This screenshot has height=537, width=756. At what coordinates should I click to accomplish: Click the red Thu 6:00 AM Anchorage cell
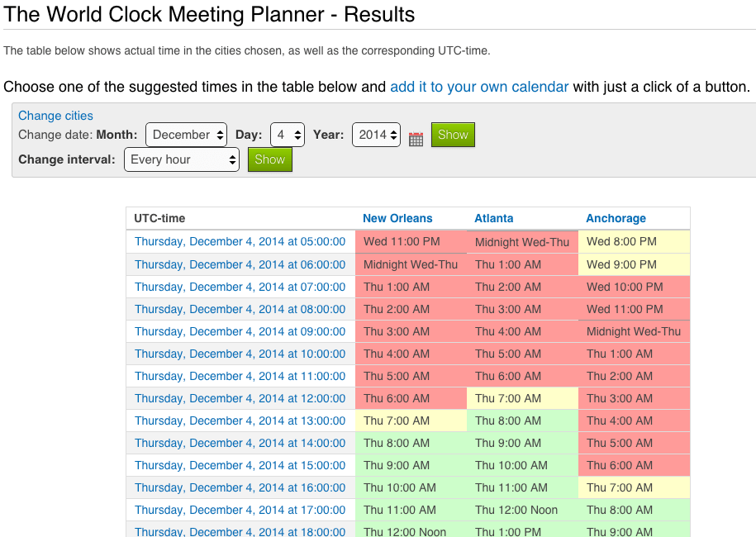(x=634, y=466)
